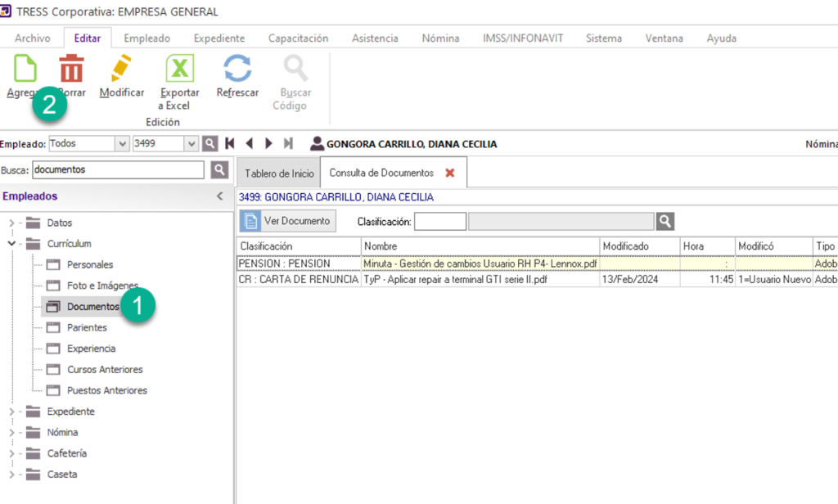Close the Consulta de Documentos tab
The image size is (838, 504).
tap(450, 173)
